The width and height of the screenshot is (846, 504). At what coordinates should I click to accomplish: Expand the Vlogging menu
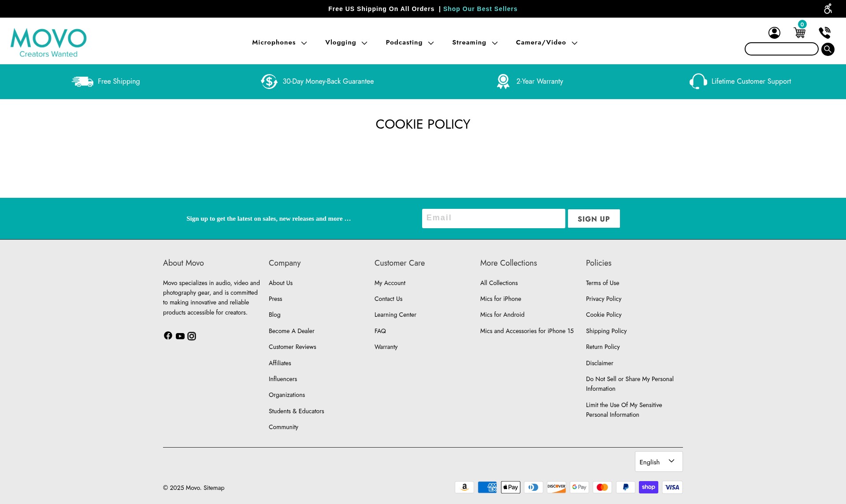[346, 43]
